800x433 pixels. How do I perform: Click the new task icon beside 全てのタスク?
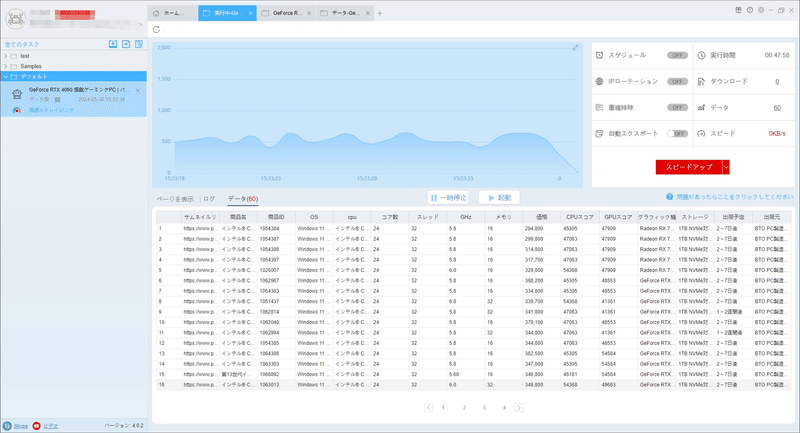[x=126, y=44]
